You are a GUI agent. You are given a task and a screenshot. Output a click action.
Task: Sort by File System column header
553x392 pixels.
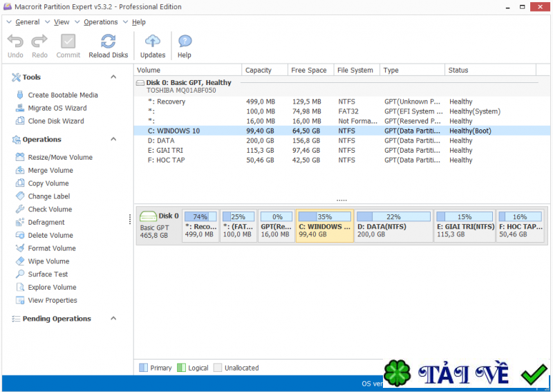357,70
